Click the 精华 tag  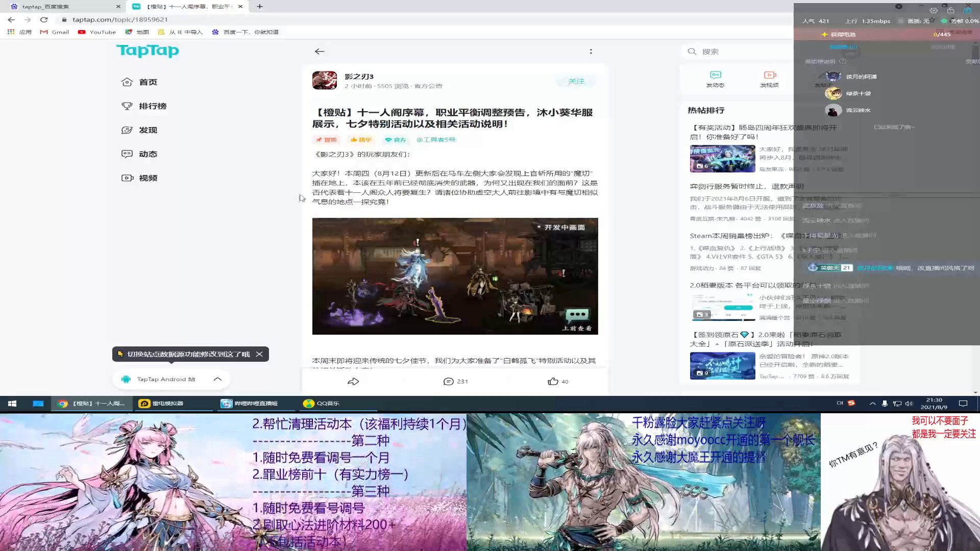(360, 139)
